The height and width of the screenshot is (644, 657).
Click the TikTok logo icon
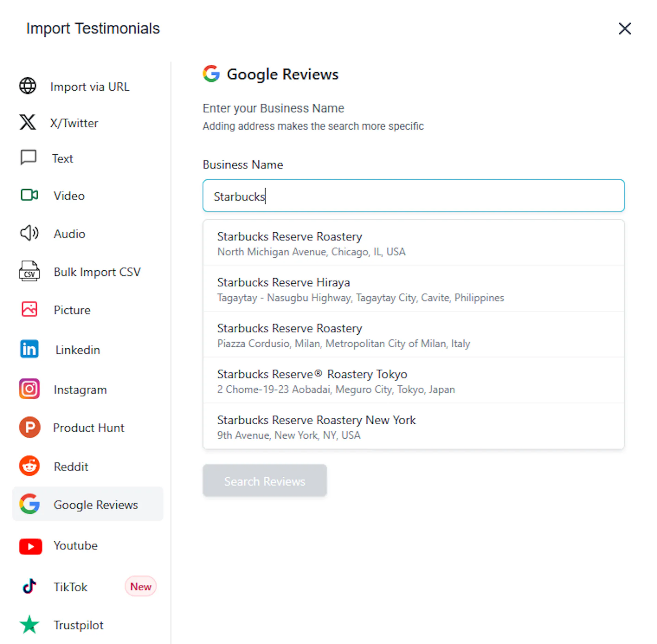coord(29,586)
